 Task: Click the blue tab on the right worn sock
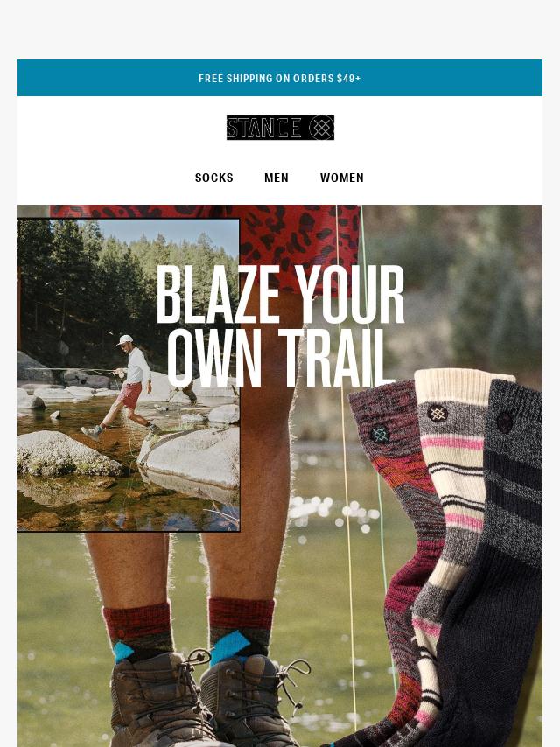point(229,648)
